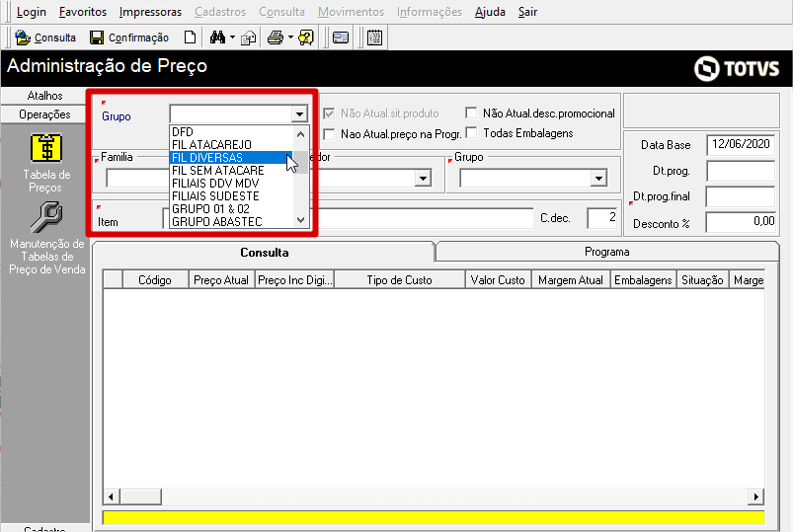Click the Preço Inc Digi... column header
Viewport: 793px width, 532px height.
[295, 279]
